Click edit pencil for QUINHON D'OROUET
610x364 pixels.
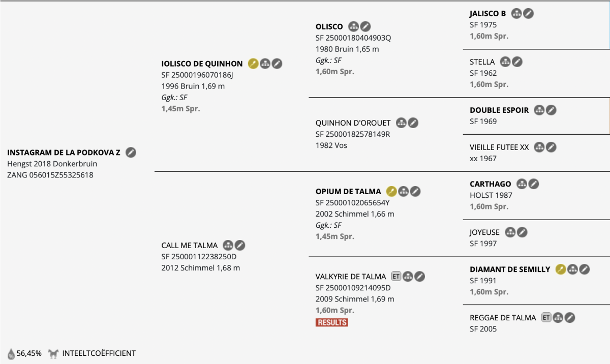point(413,123)
